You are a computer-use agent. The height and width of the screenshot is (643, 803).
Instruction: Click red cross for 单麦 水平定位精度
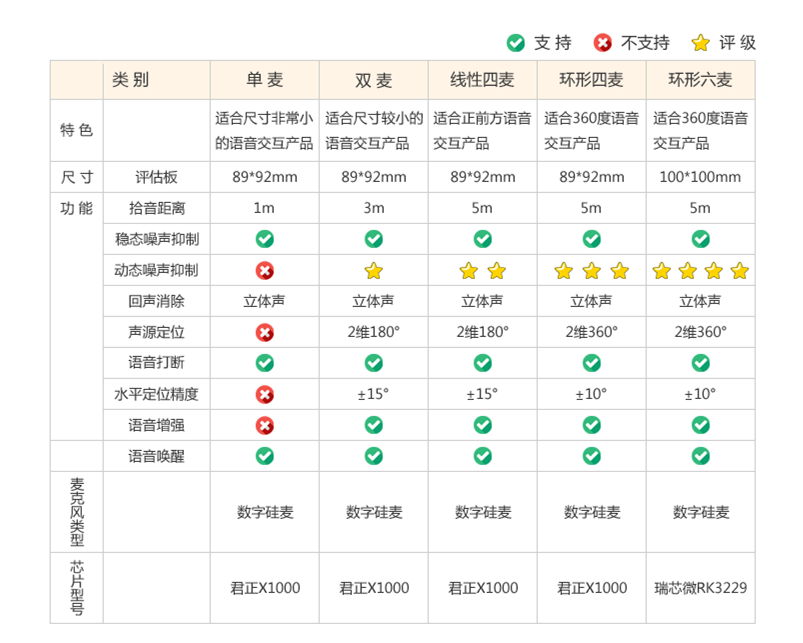(264, 394)
